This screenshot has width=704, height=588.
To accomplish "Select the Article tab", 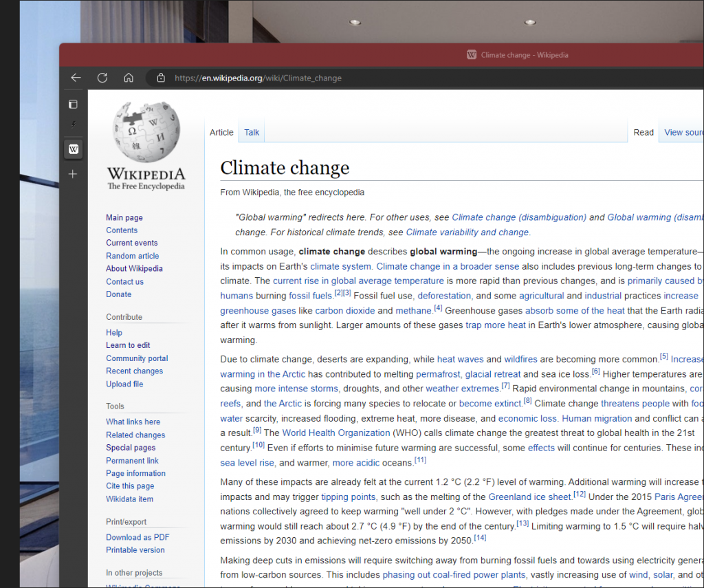I will click(221, 132).
